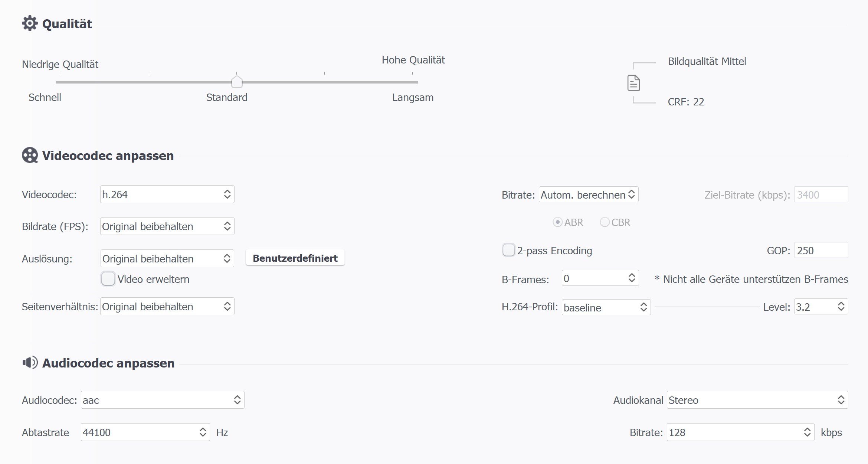This screenshot has width=868, height=464.
Task: Click the document icon next to Bildqualität
Action: pos(633,83)
